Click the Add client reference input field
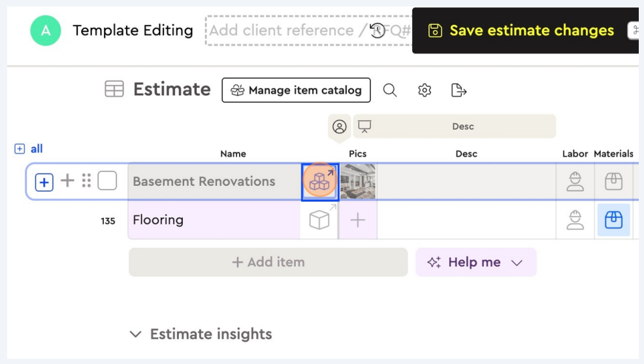 287,31
